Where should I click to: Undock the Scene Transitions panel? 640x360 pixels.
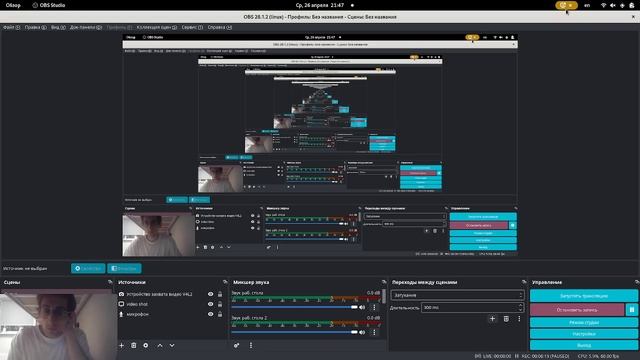[x=524, y=282]
